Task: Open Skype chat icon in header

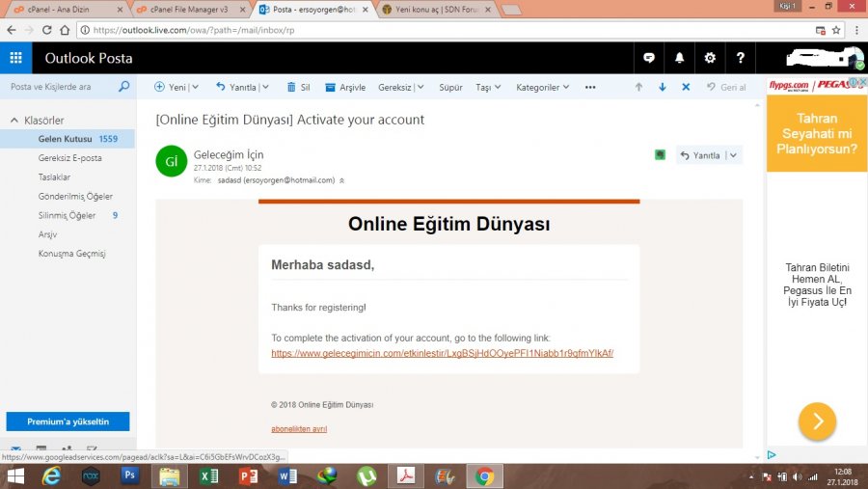Action: pyautogui.click(x=649, y=58)
